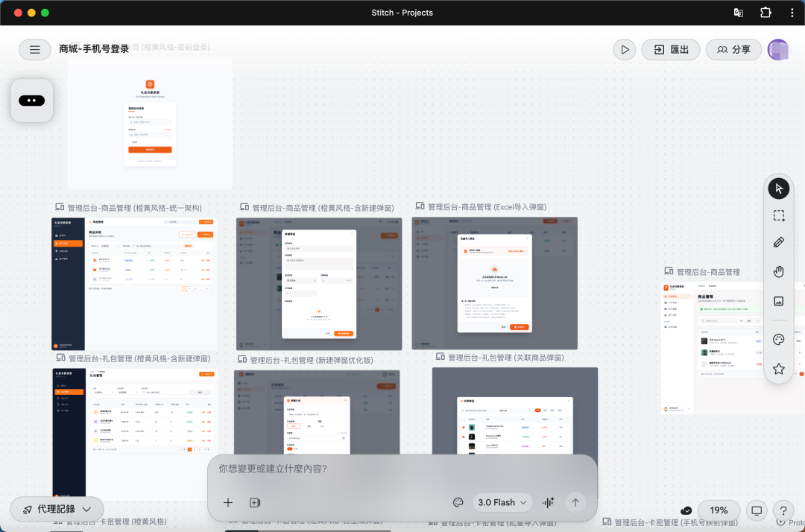The height and width of the screenshot is (532, 805).
Task: Open the three-dot browser menu
Action: tap(792, 13)
